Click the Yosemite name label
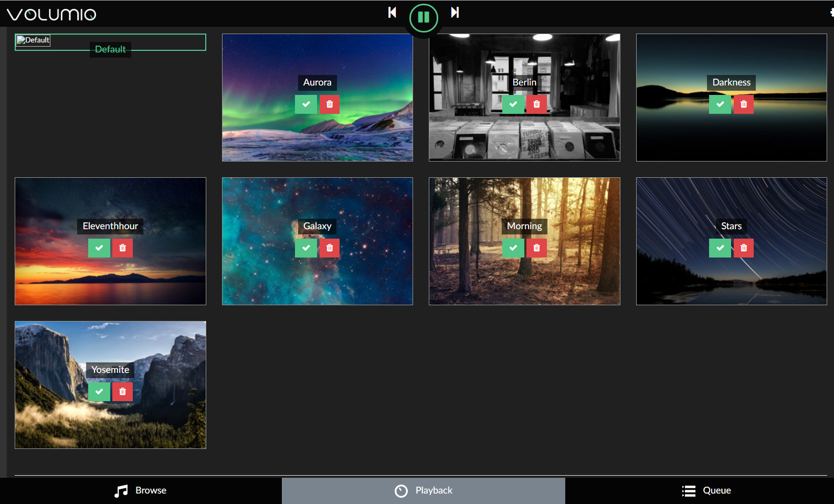Screen dimensions: 834x504 (x=110, y=370)
